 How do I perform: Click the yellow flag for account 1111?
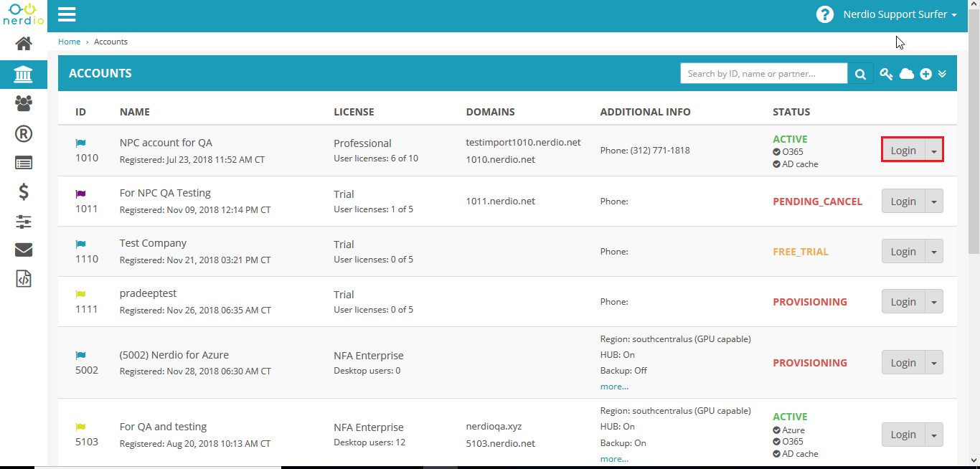(80, 294)
